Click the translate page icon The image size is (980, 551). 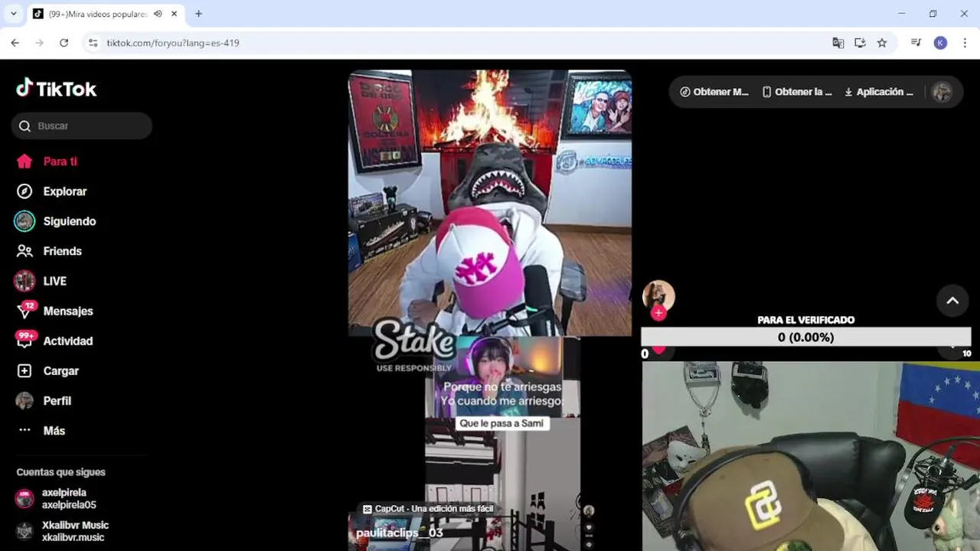click(838, 43)
